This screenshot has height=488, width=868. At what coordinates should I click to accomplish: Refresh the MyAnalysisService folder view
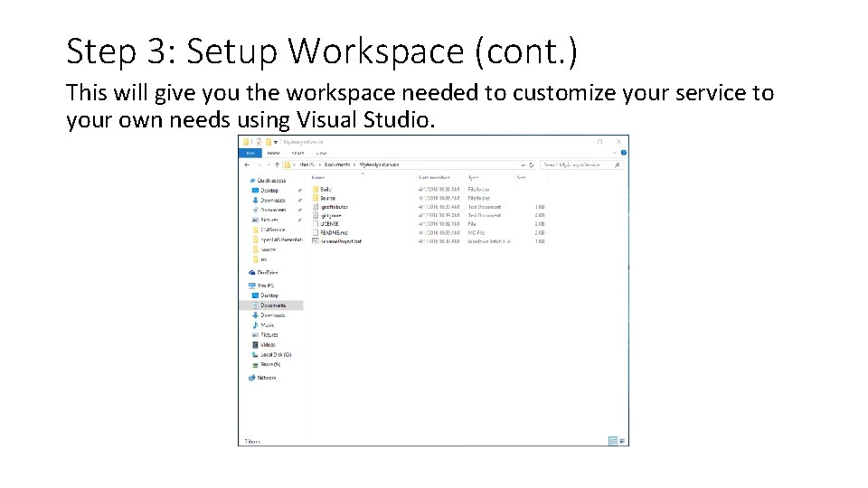tap(531, 164)
